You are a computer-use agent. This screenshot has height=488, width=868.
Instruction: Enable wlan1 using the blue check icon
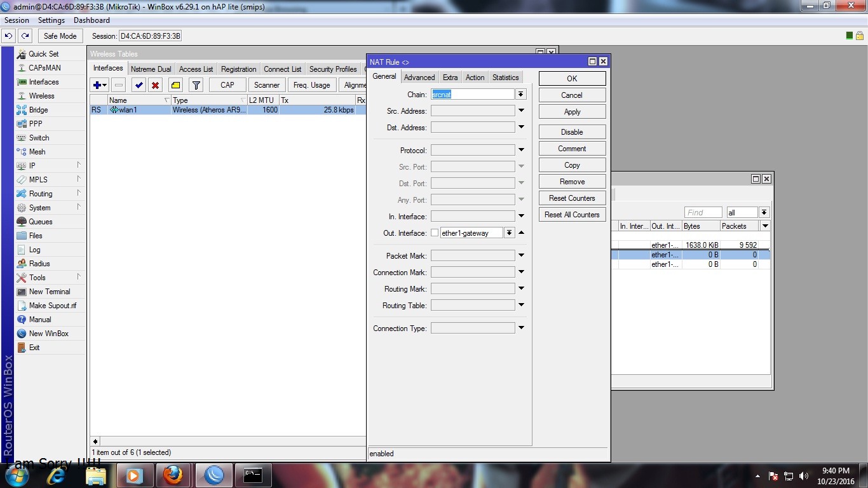pos(139,85)
